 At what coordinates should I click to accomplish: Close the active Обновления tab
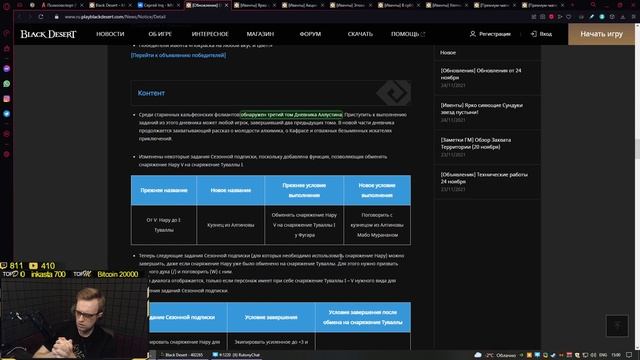click(227, 5)
